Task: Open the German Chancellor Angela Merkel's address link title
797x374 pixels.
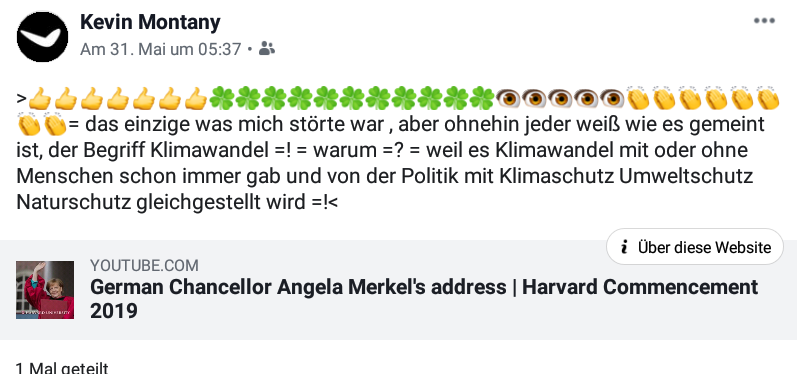Action: coord(424,298)
